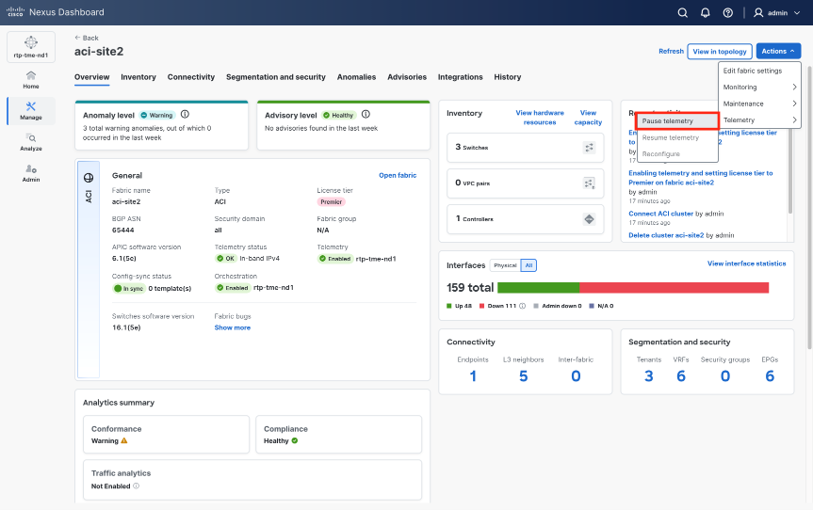Click the recent activity panel scrollbar

790,171
